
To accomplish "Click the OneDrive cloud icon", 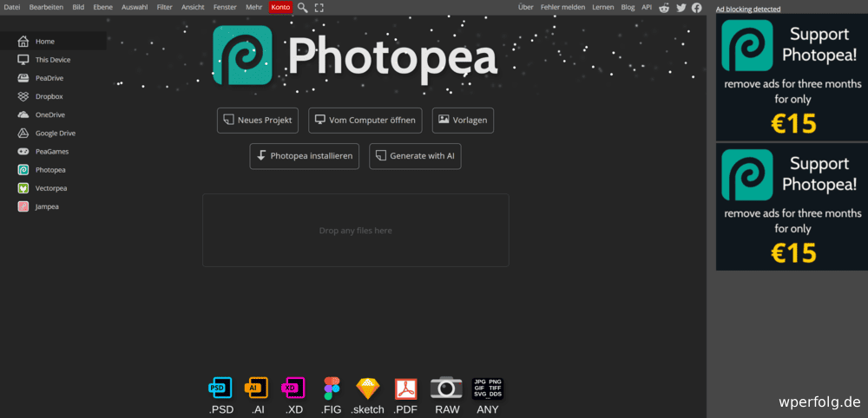I will coord(23,115).
